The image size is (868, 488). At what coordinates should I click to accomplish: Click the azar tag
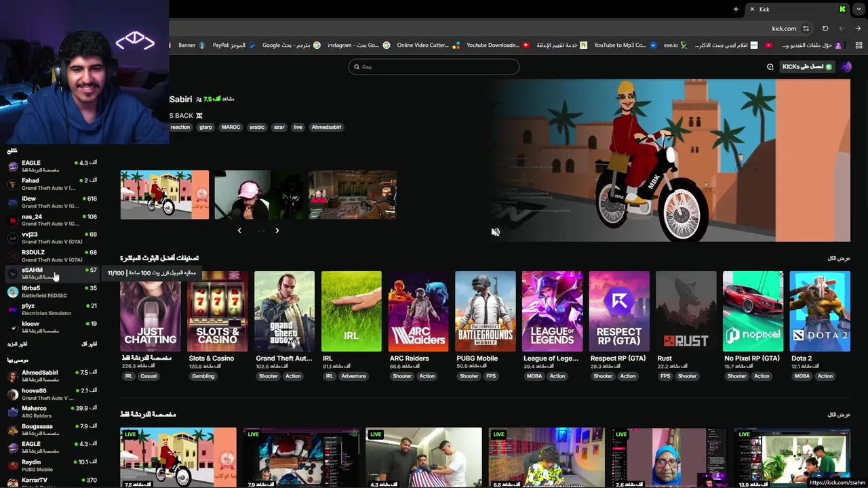279,127
